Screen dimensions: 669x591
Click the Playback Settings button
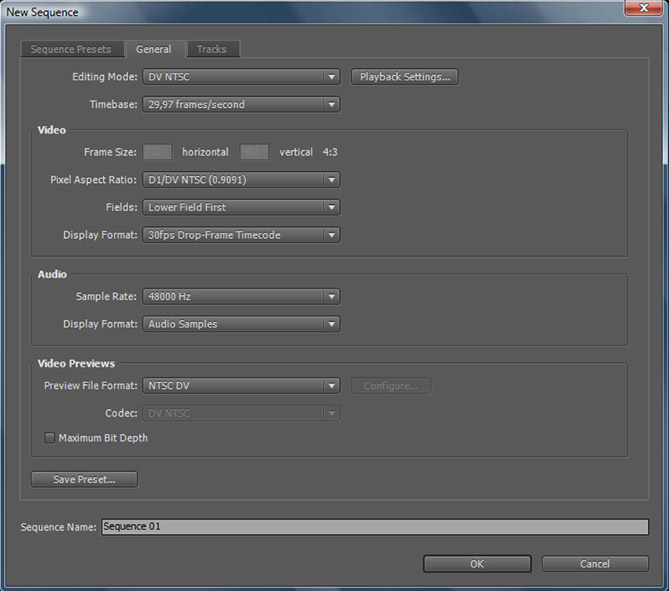point(405,77)
